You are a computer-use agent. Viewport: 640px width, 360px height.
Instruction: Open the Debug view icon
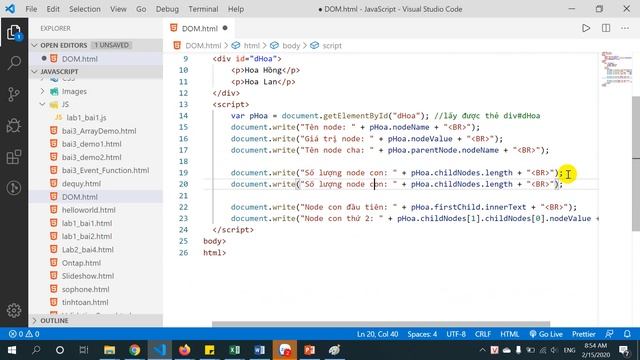(x=14, y=126)
